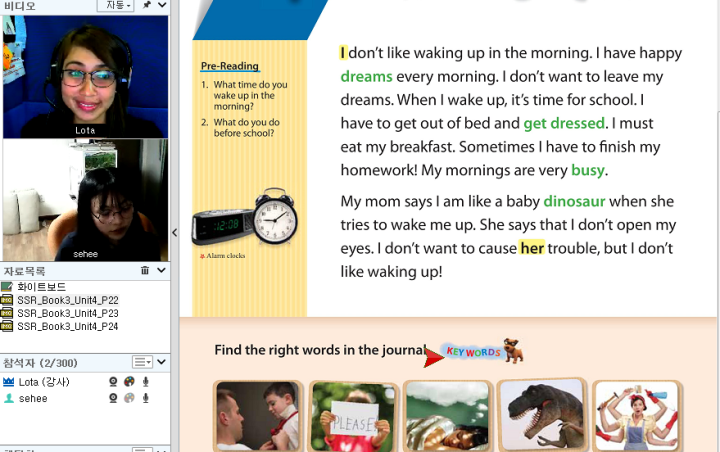Image resolution: width=720 pixels, height=452 pixels.
Task: Select the PLEASE sign picture
Action: pos(353,415)
